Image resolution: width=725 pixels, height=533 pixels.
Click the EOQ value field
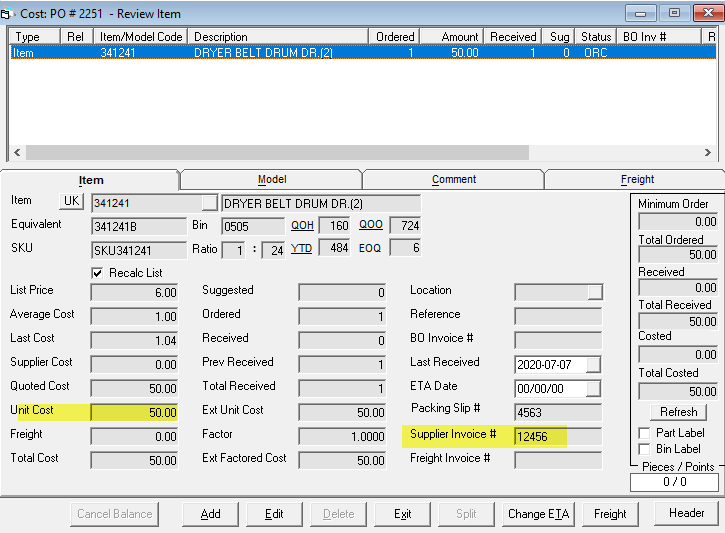[x=405, y=248]
